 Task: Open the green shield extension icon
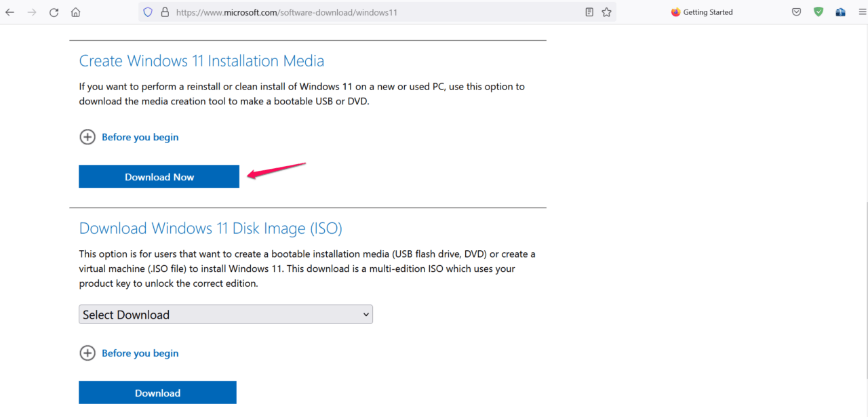[x=818, y=12]
